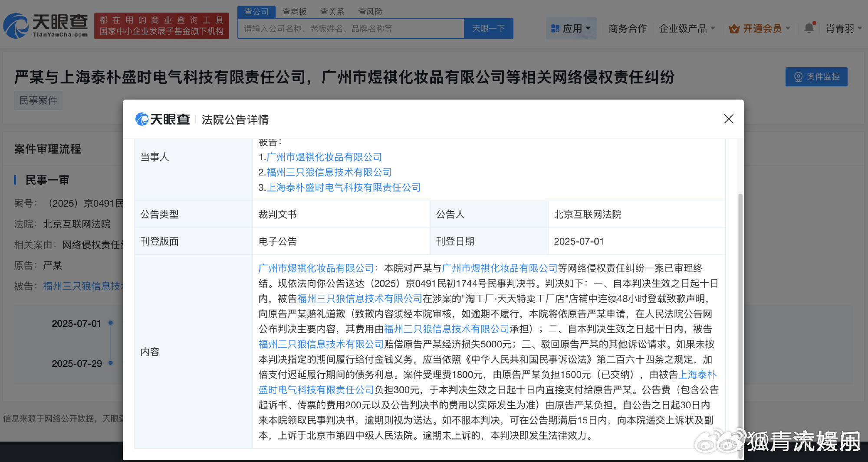
Task: Switch to the 查关系 tab
Action: pos(332,12)
